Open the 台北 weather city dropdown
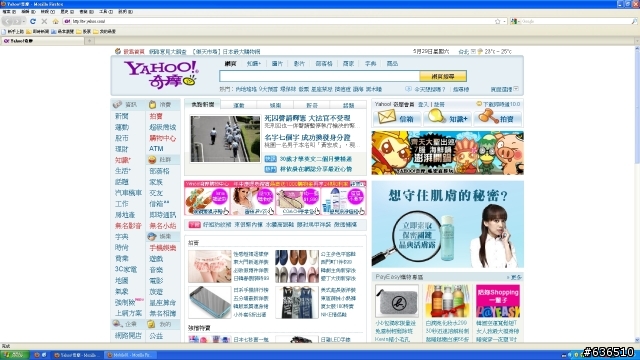The width and height of the screenshot is (640, 360). (x=473, y=51)
